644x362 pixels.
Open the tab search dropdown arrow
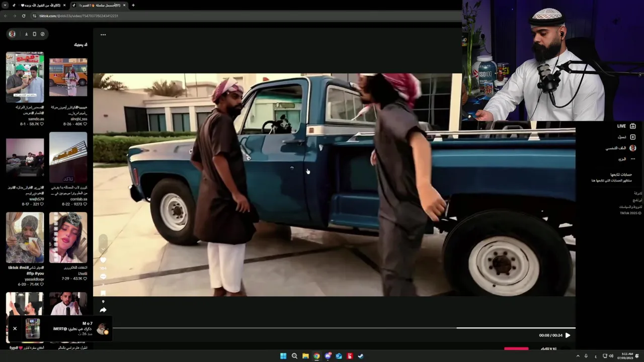tap(5, 5)
